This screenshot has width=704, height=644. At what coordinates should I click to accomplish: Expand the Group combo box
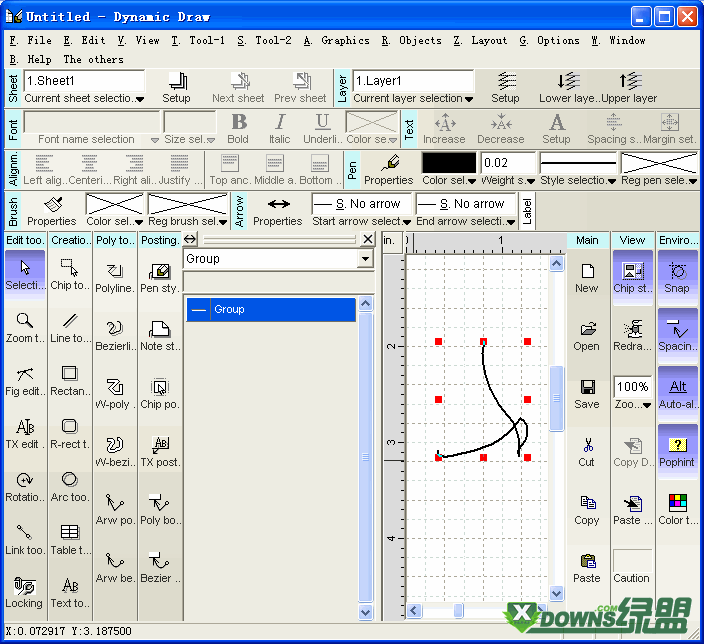[365, 259]
